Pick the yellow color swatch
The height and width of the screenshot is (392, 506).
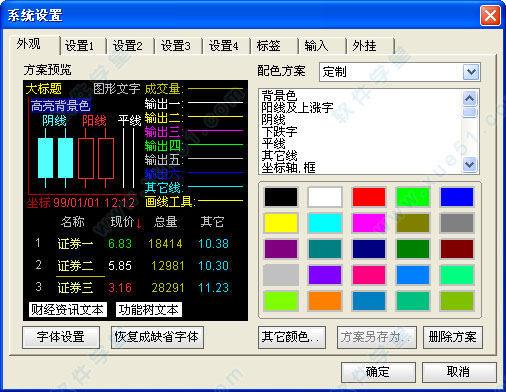pyautogui.click(x=281, y=223)
